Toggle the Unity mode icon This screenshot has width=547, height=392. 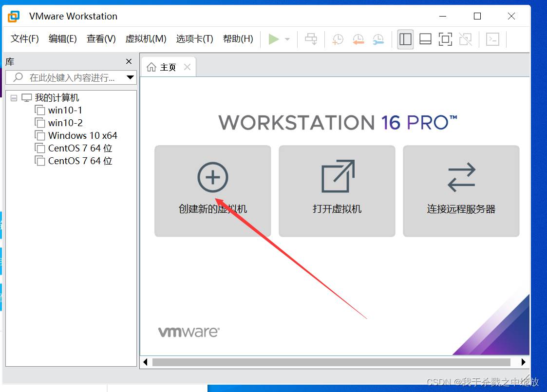465,39
